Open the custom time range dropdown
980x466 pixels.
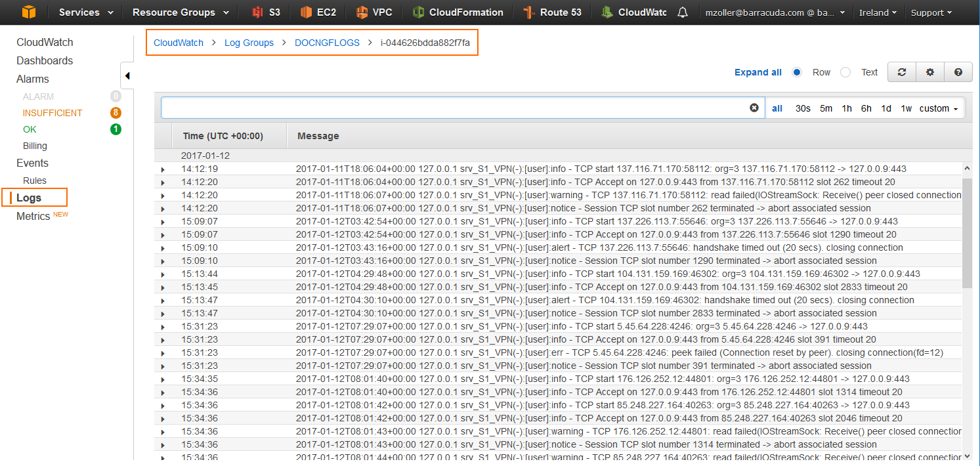tap(939, 108)
